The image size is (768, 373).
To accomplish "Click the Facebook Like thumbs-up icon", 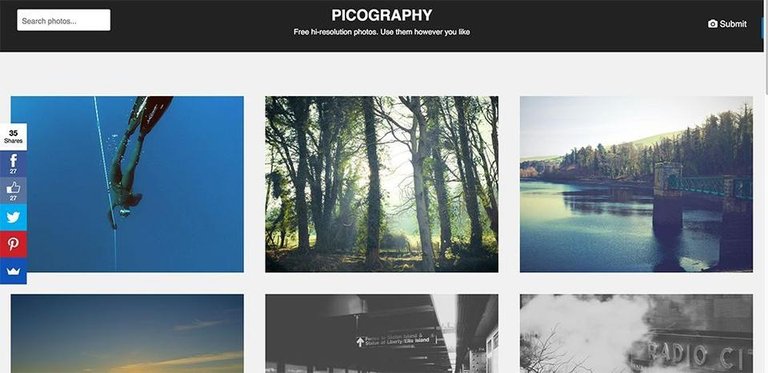I will [13, 187].
